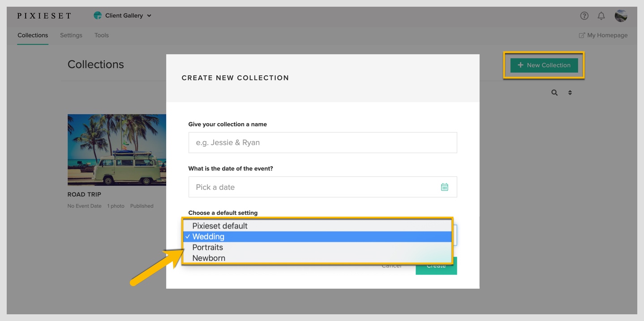This screenshot has height=321, width=644.
Task: Click the sort arrows icon
Action: pyautogui.click(x=570, y=93)
